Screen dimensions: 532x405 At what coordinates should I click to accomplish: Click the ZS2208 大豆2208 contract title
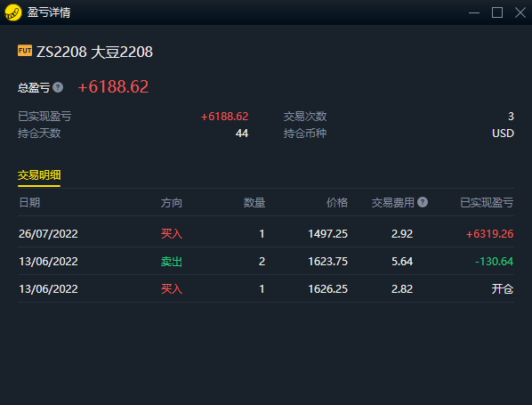click(x=94, y=52)
